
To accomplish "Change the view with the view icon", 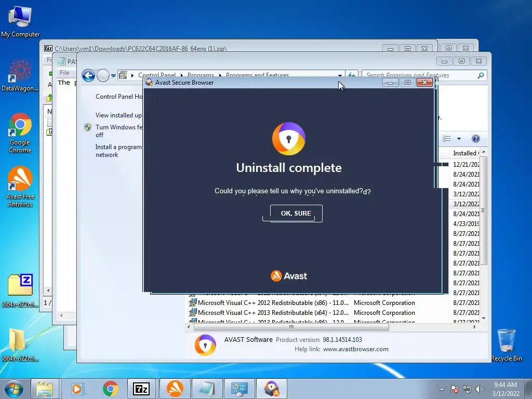I will pyautogui.click(x=447, y=138).
